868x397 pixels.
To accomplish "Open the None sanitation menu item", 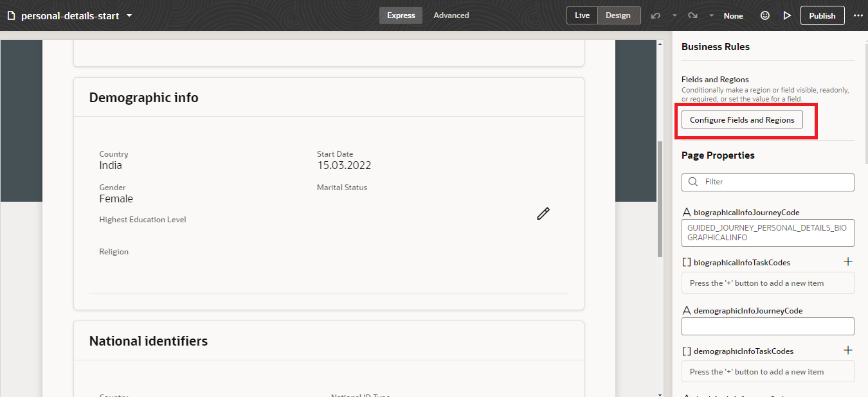I will [733, 15].
